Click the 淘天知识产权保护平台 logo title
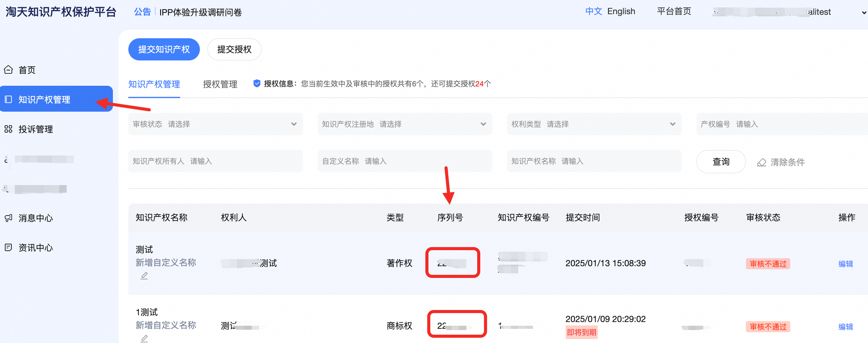Image resolution: width=868 pixels, height=343 pixels. point(61,12)
